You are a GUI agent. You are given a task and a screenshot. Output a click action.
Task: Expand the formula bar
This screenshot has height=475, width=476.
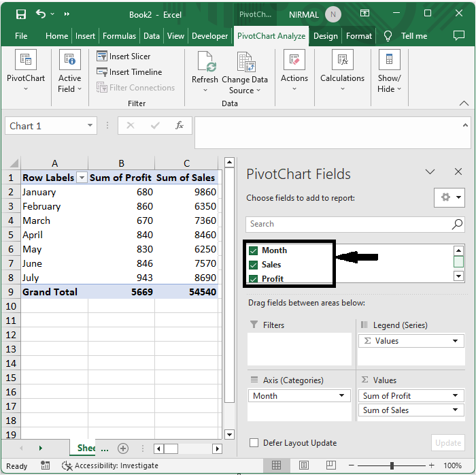coord(465,125)
